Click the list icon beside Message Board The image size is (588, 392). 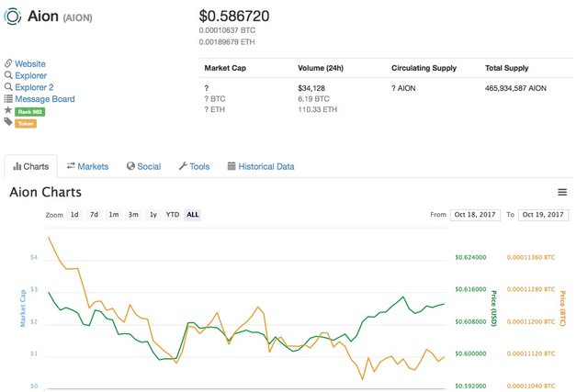(x=8, y=98)
